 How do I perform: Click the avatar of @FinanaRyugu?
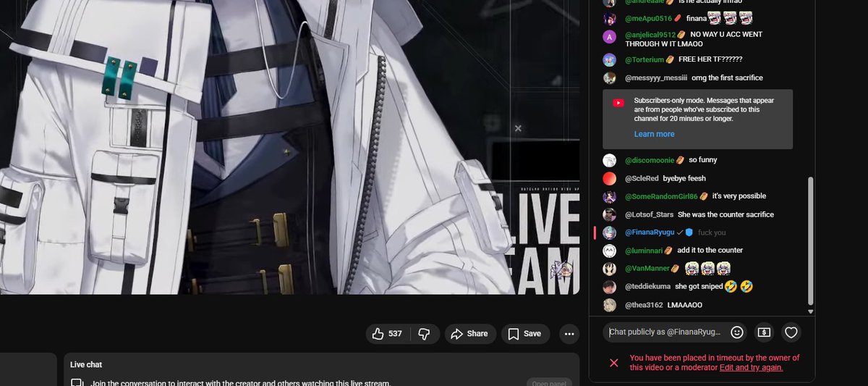tap(610, 232)
